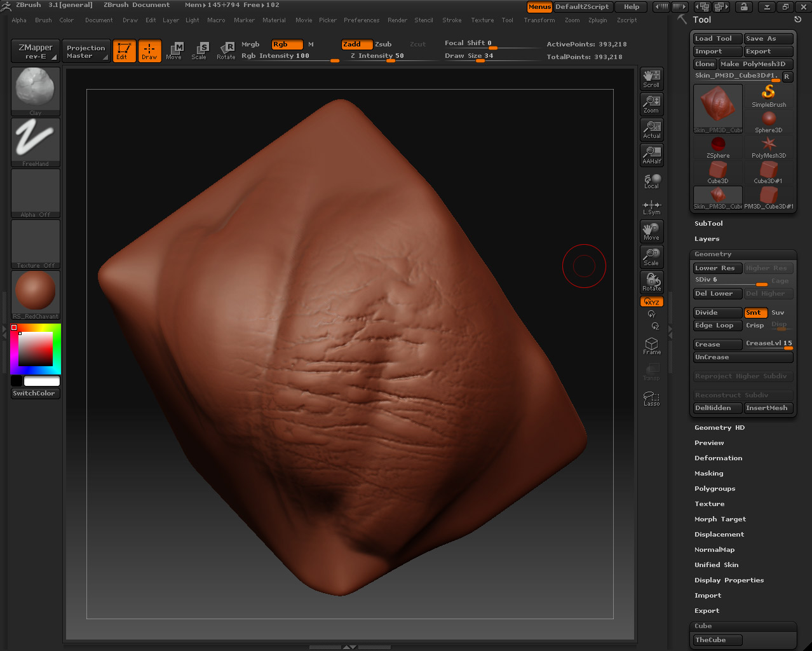This screenshot has height=651, width=812.
Task: Set the canvas to Actual size
Action: point(651,130)
